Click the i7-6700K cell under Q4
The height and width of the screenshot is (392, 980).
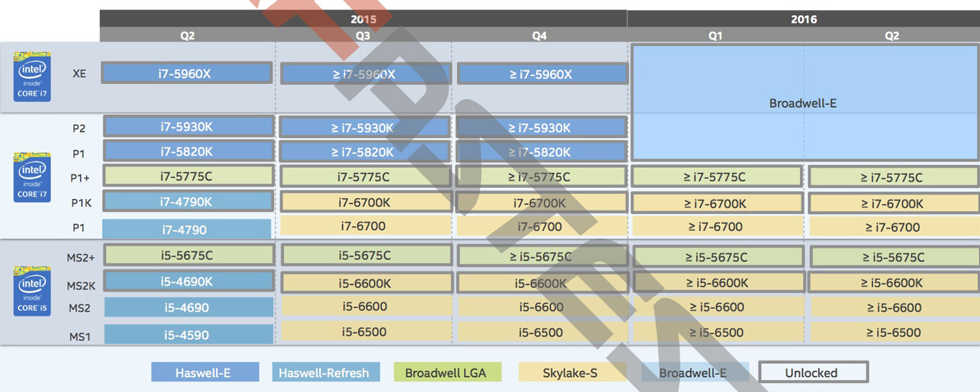coord(542,202)
